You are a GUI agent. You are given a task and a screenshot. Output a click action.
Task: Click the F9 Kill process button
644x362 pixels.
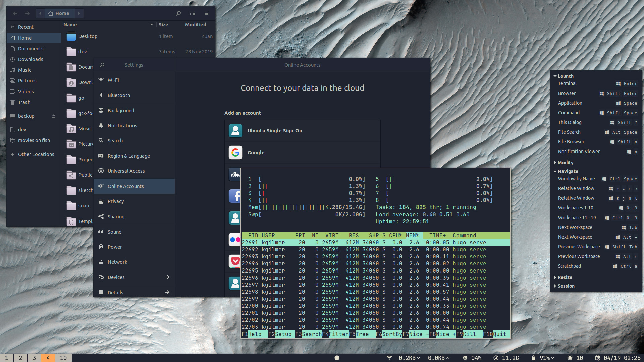click(471, 334)
